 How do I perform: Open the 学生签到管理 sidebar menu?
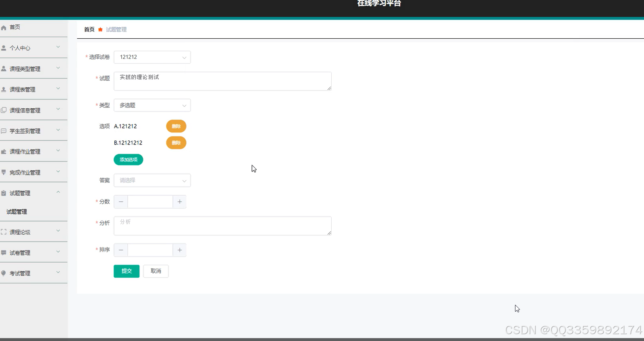[x=33, y=131]
